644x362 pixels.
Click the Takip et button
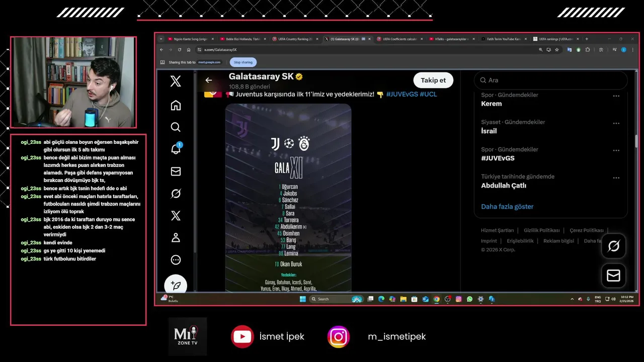pyautogui.click(x=433, y=80)
